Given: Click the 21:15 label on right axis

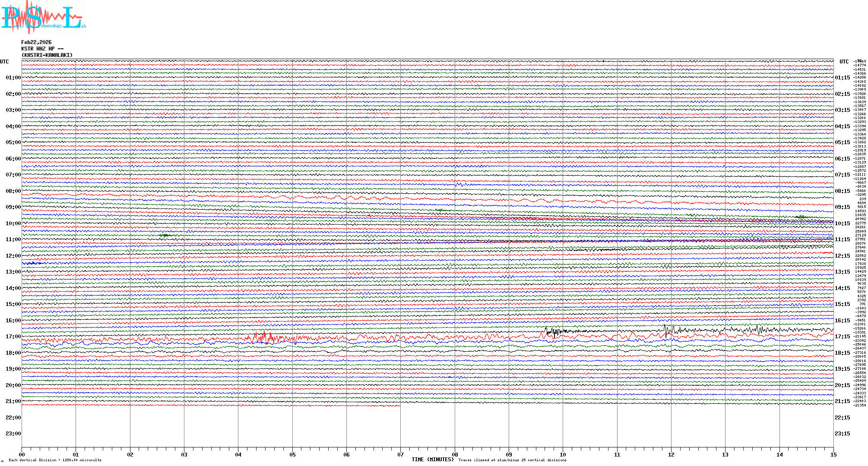Looking at the screenshot, I should pos(842,401).
